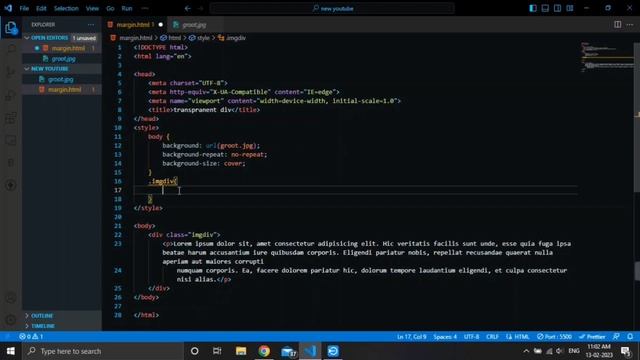Open the volume control in system tray
640x360 pixels.
(559, 351)
